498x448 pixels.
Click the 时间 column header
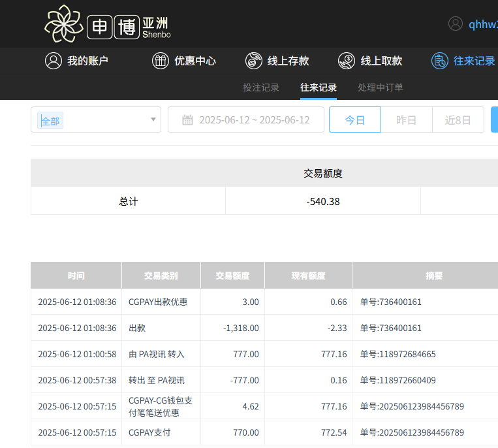click(76, 276)
